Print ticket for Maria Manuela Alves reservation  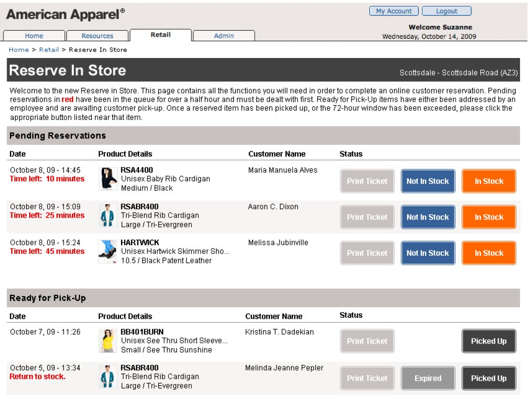367,181
